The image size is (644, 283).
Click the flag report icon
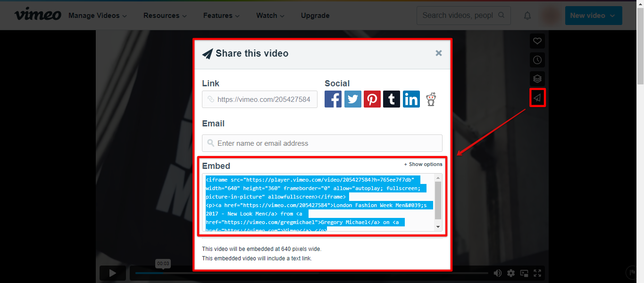632,273
